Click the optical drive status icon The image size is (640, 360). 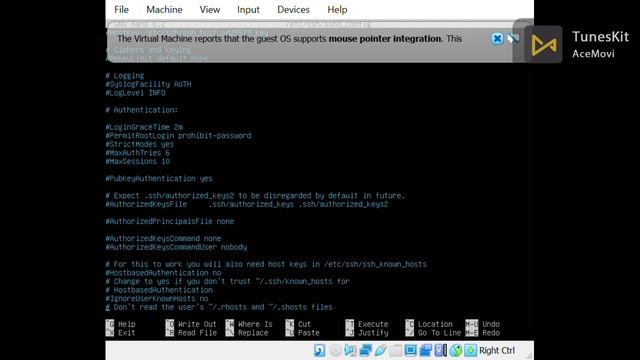[335, 350]
